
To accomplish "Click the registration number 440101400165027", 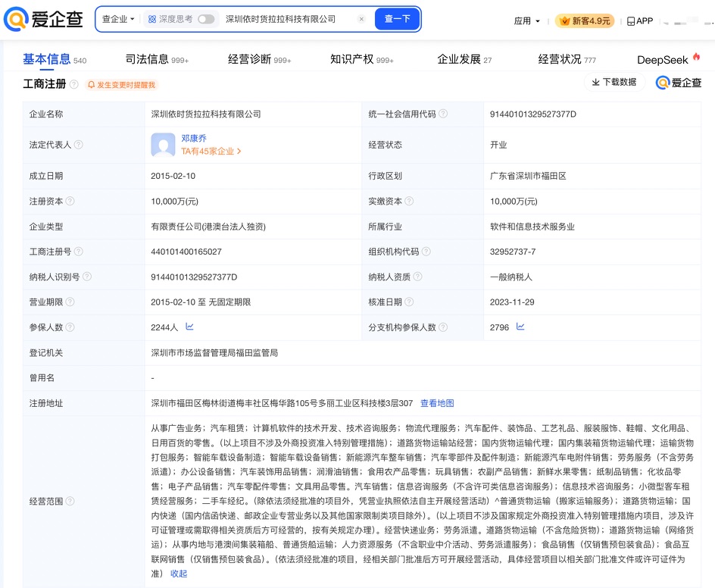I will pyautogui.click(x=186, y=252).
